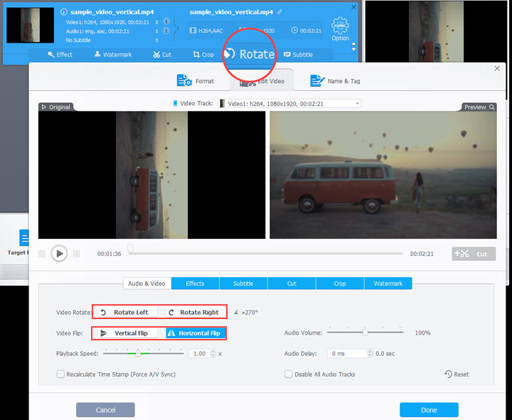Open the Video Track dropdown
Screen dimensions: 512x420
(289, 104)
